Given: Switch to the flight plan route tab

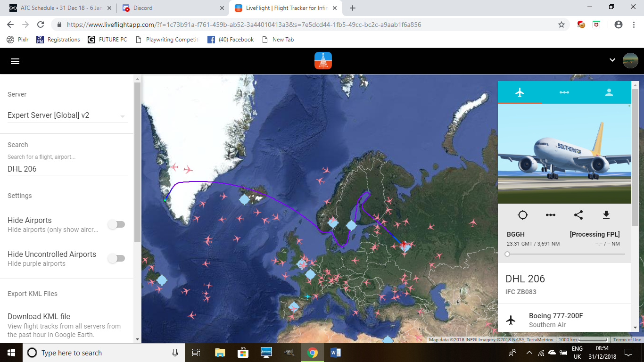Looking at the screenshot, I should [564, 92].
